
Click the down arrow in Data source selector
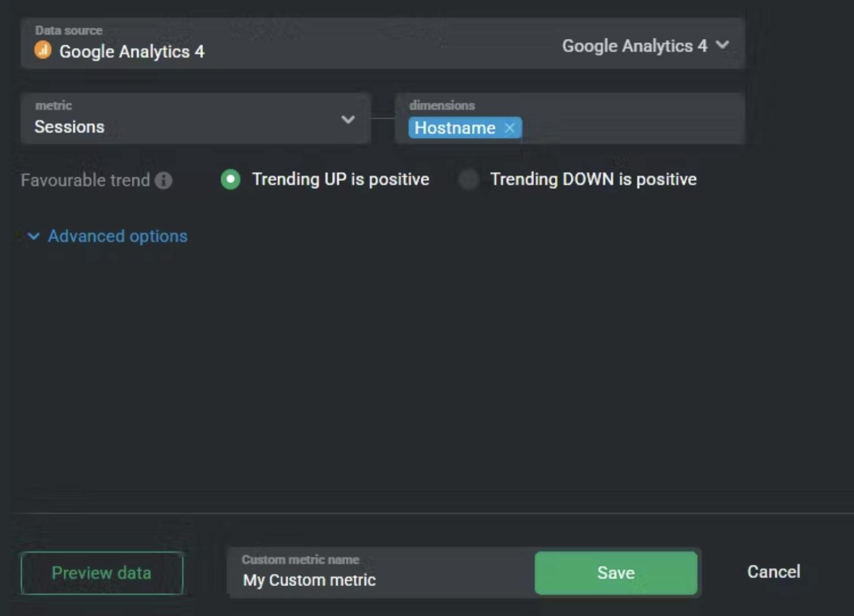click(723, 45)
